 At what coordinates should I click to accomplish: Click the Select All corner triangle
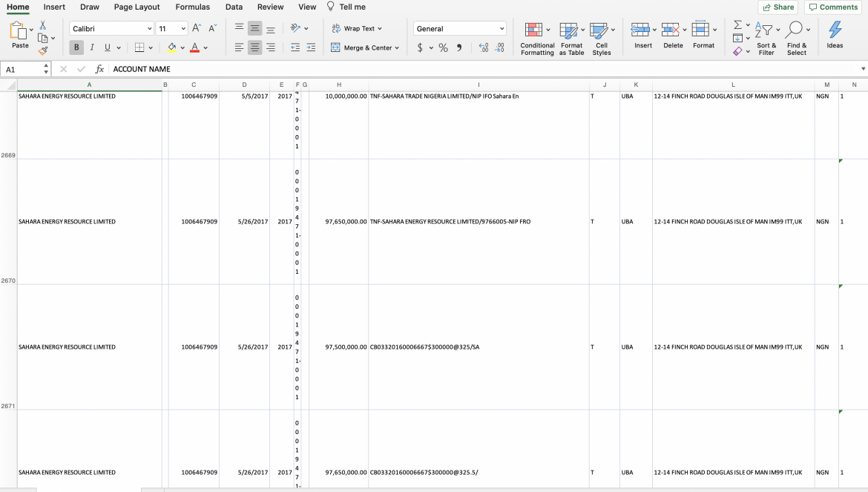(x=8, y=85)
